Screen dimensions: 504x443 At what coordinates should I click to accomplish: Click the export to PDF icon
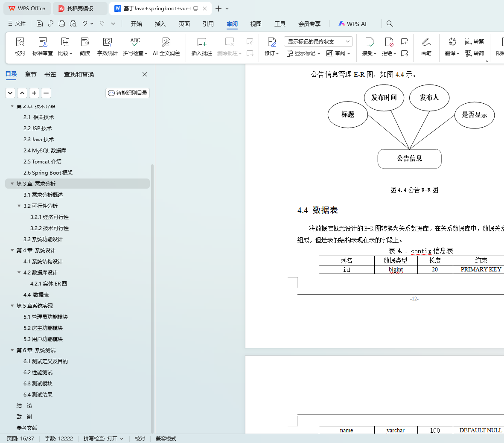pos(50,23)
